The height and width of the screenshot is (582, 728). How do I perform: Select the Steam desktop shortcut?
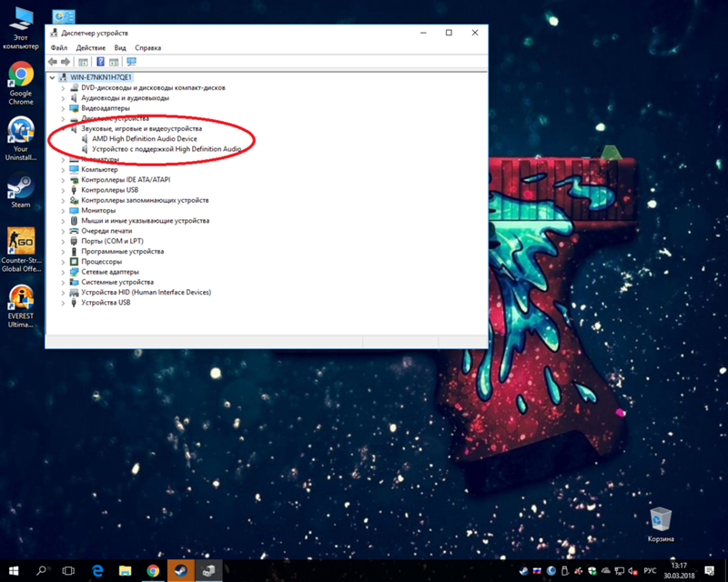coord(21,190)
